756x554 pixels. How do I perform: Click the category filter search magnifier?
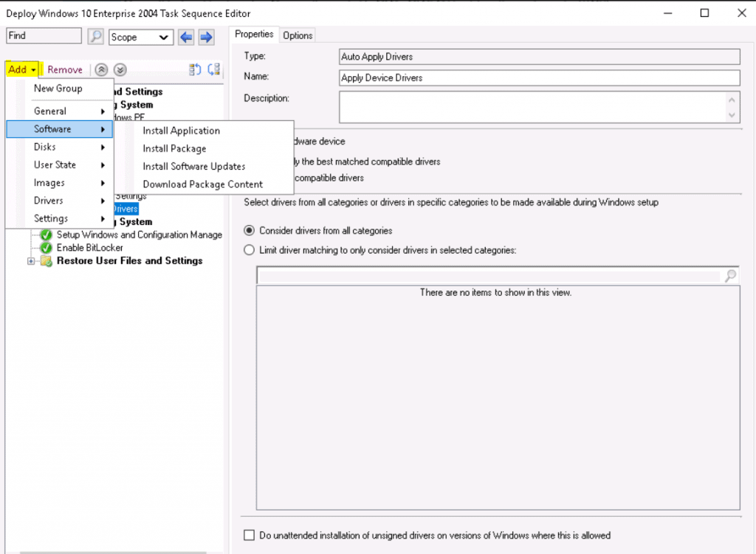(730, 276)
